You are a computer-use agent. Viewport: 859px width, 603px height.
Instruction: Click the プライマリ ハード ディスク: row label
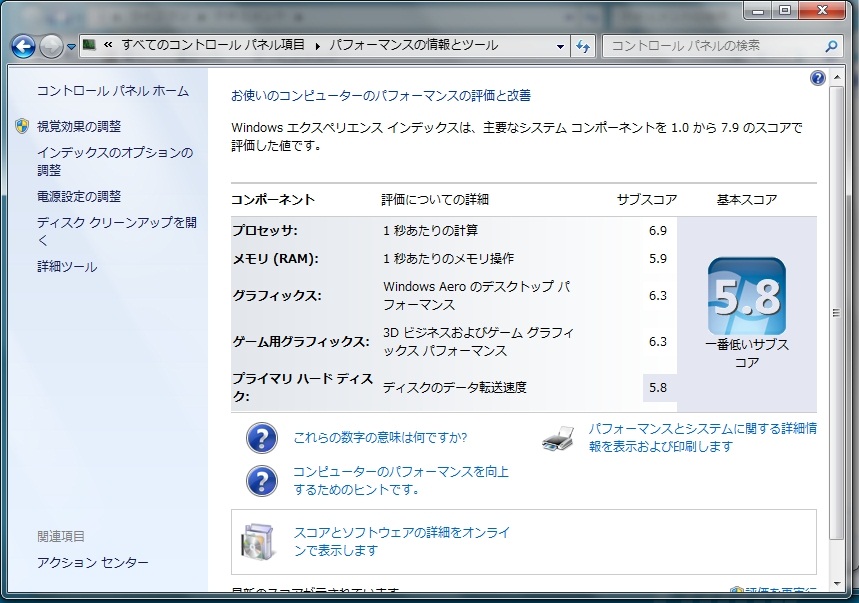(303, 387)
